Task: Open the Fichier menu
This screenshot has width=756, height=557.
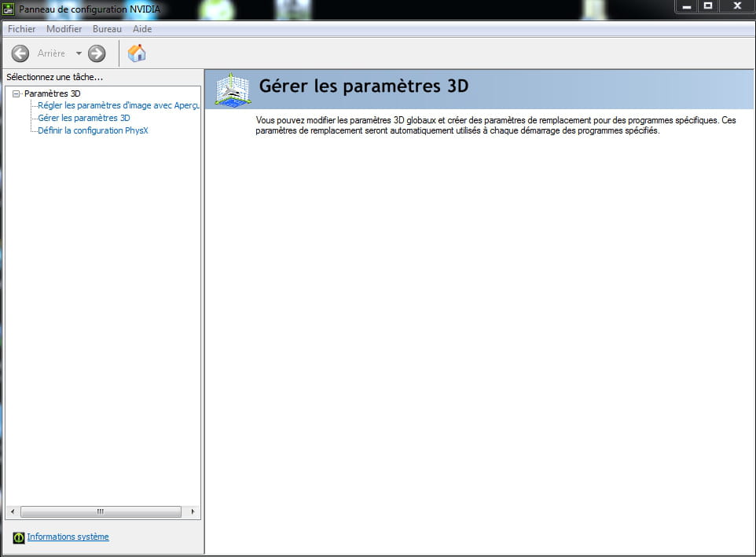Action: [x=22, y=29]
